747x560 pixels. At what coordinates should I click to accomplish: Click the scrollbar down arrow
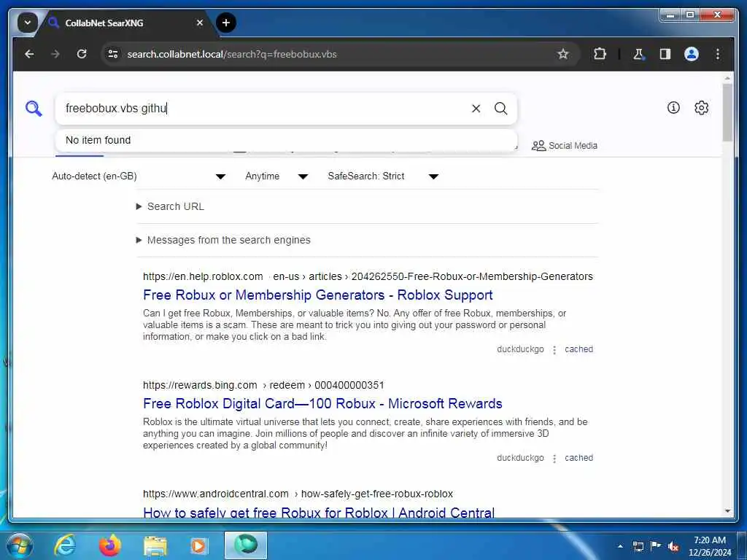pyautogui.click(x=727, y=511)
